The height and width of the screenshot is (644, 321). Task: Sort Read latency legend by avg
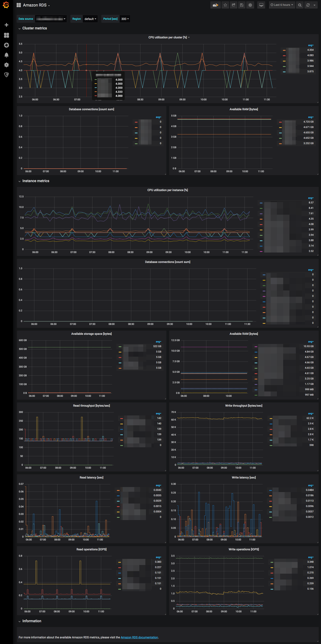click(158, 485)
